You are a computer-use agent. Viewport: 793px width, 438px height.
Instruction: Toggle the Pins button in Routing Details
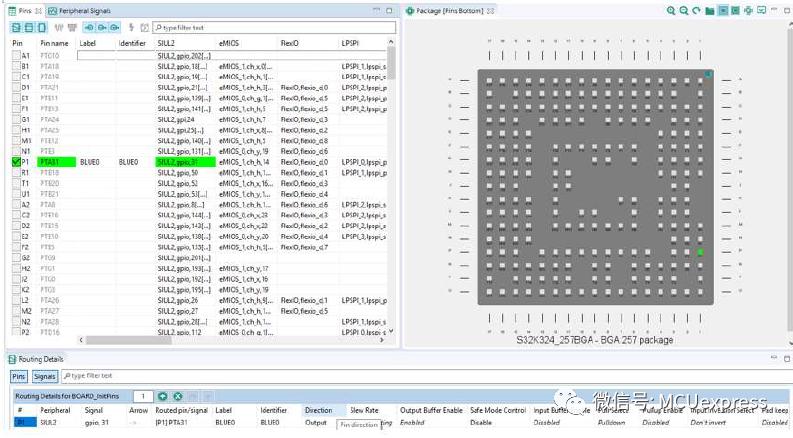pyautogui.click(x=19, y=376)
